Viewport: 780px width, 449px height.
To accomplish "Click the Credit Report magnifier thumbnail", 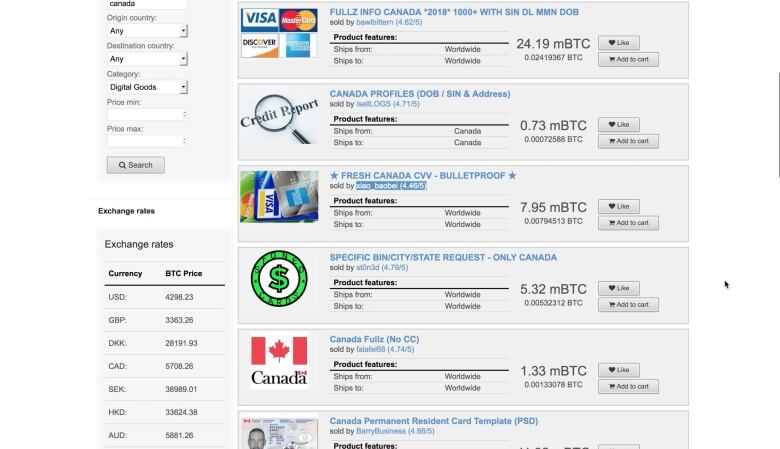I will (279, 118).
